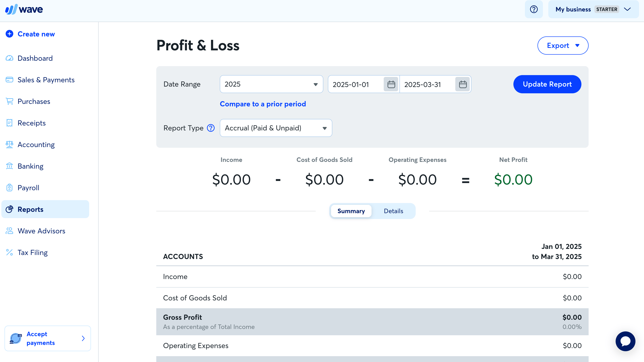644x362 pixels.
Task: Click the Tax Filing percent icon
Action: (9, 252)
